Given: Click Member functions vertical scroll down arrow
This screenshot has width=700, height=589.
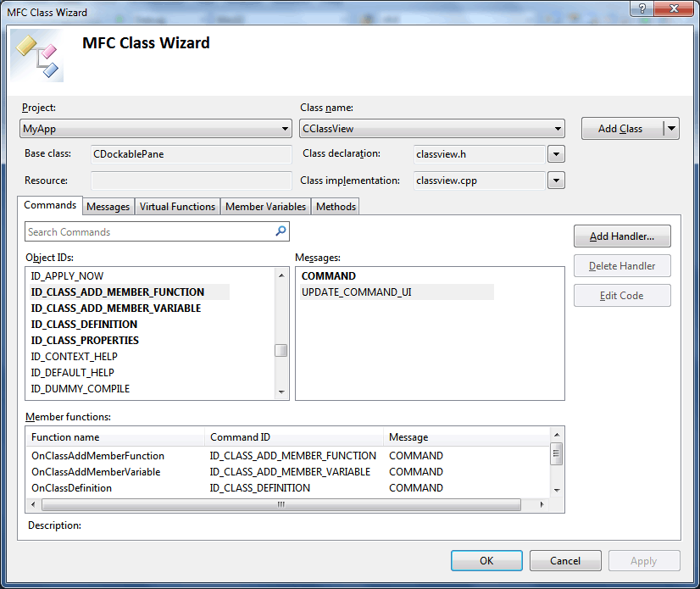Looking at the screenshot, I should click(557, 490).
